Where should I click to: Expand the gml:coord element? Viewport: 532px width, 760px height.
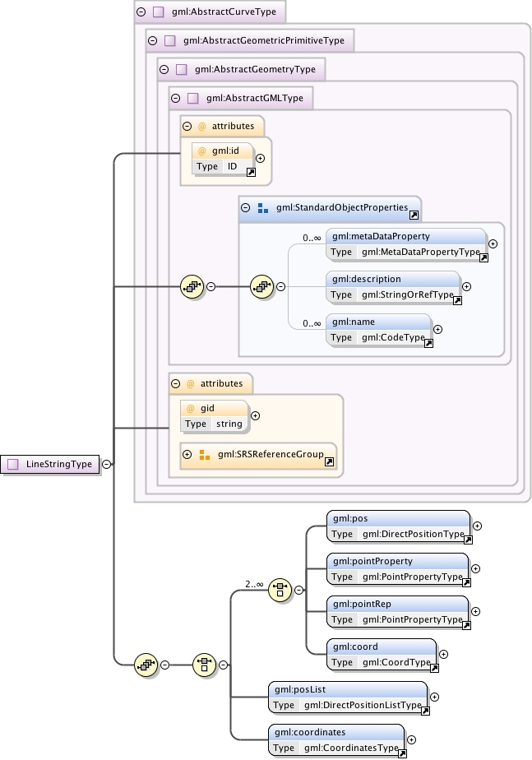[443, 654]
